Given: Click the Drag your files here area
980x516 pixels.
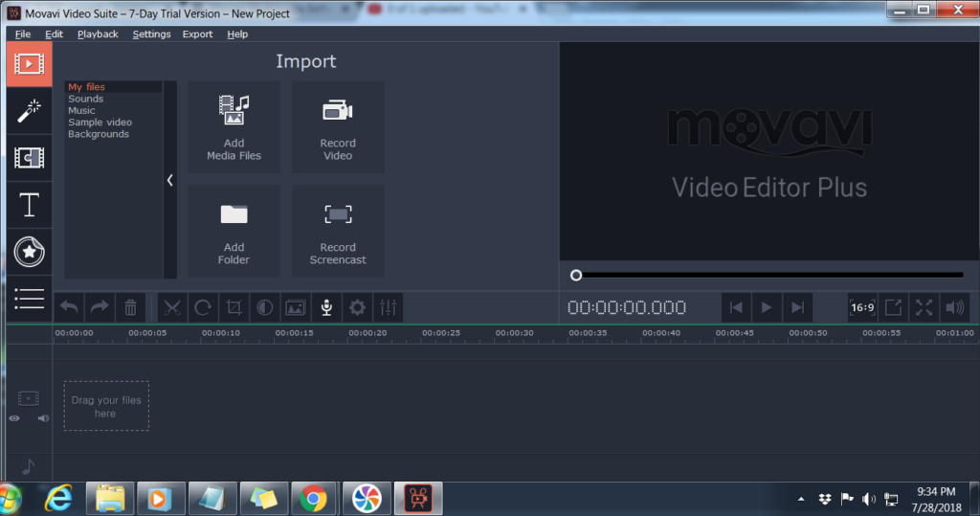Looking at the screenshot, I should pos(106,406).
